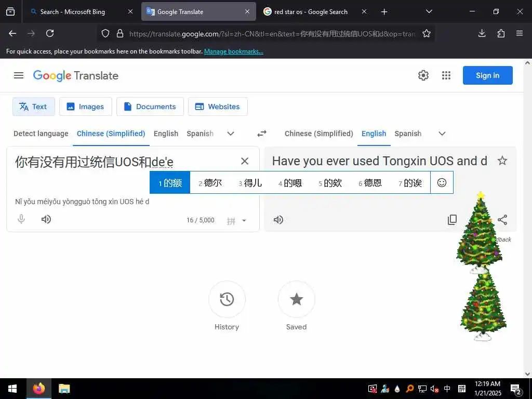532x399 pixels.
Task: Open the Windows Start menu
Action: (12, 389)
